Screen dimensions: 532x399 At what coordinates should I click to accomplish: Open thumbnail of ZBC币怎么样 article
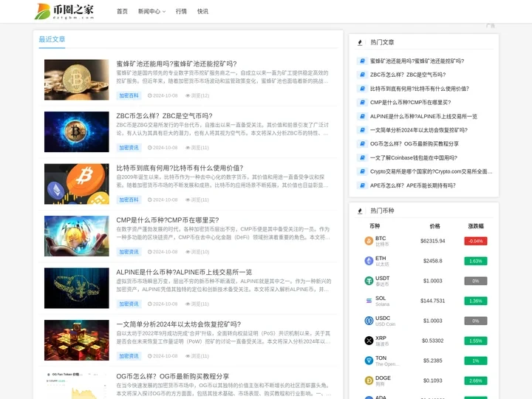pyautogui.click(x=77, y=132)
